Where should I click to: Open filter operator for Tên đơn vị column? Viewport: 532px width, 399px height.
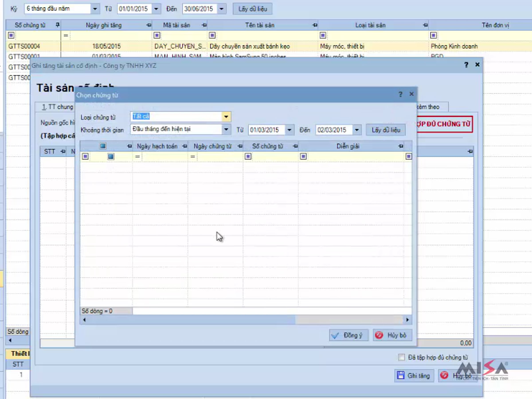[x=433, y=35]
